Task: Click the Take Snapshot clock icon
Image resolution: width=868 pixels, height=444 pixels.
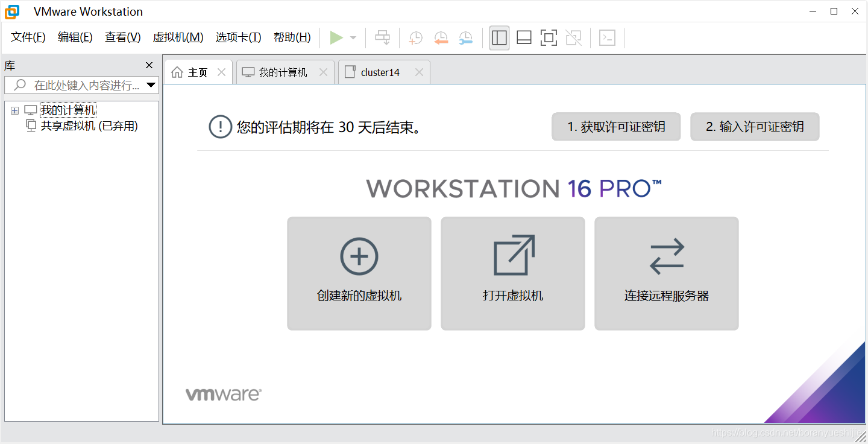Action: click(416, 38)
